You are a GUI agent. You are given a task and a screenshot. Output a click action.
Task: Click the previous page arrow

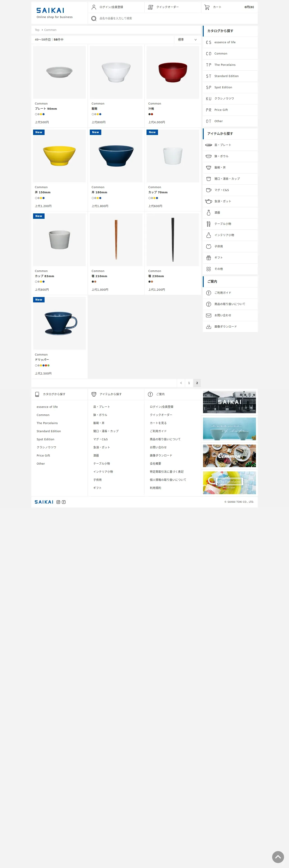tap(181, 383)
